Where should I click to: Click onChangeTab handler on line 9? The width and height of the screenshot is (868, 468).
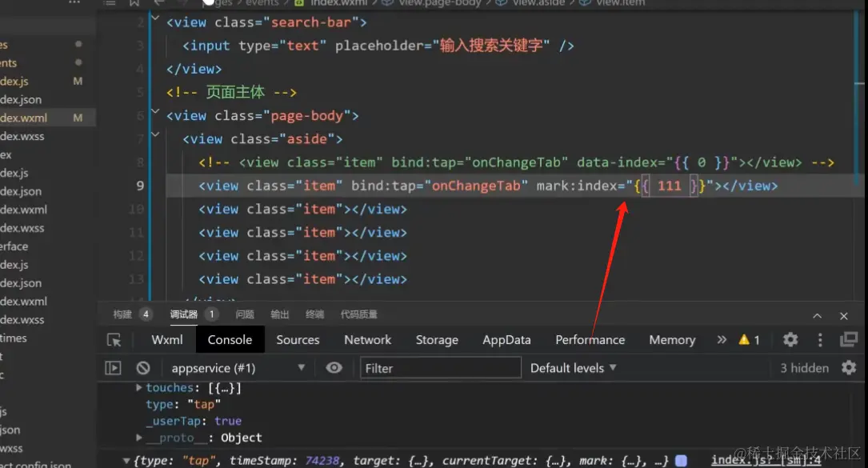tap(476, 186)
